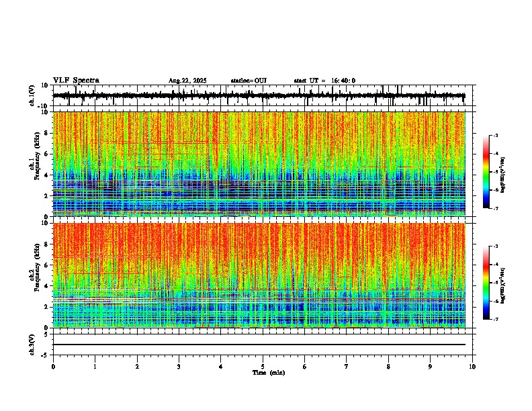Click the ch.1(V) waveform axis label
The width and height of the screenshot is (532, 411).
click(32, 95)
